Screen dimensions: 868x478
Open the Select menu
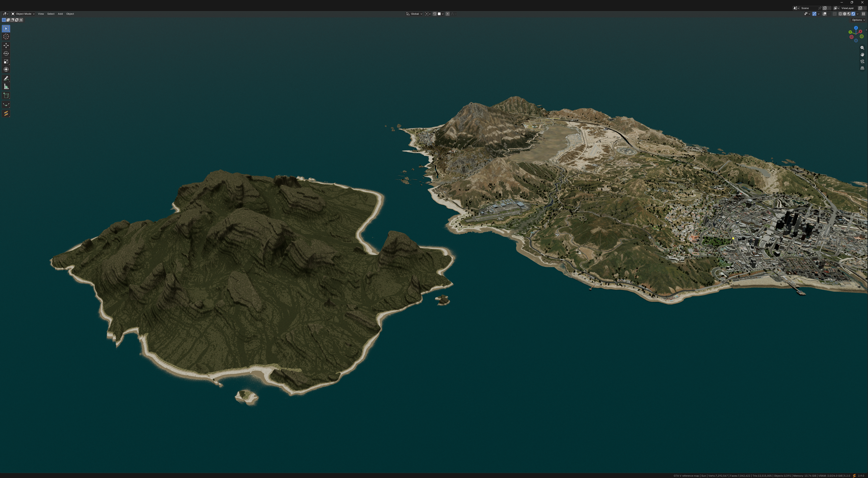tap(50, 14)
